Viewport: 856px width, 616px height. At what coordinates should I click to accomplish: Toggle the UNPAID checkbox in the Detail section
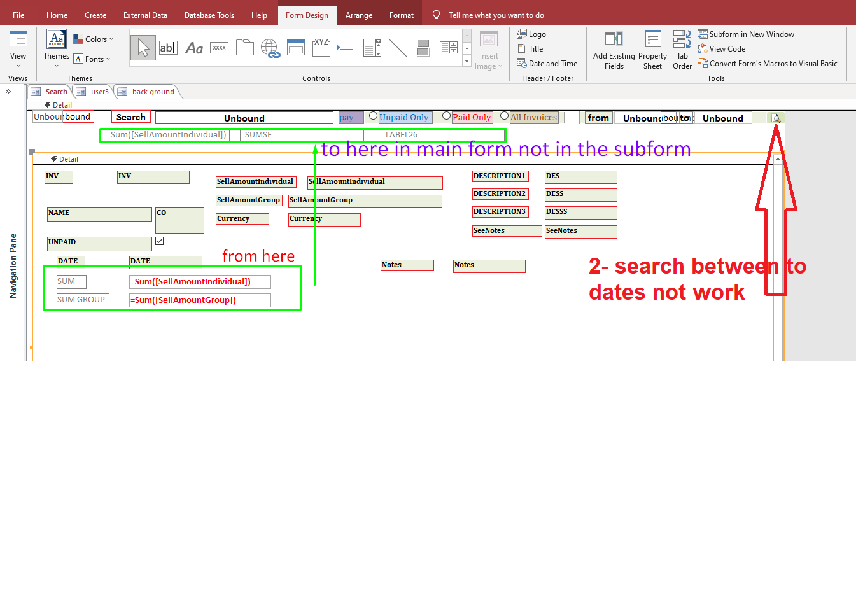click(159, 241)
